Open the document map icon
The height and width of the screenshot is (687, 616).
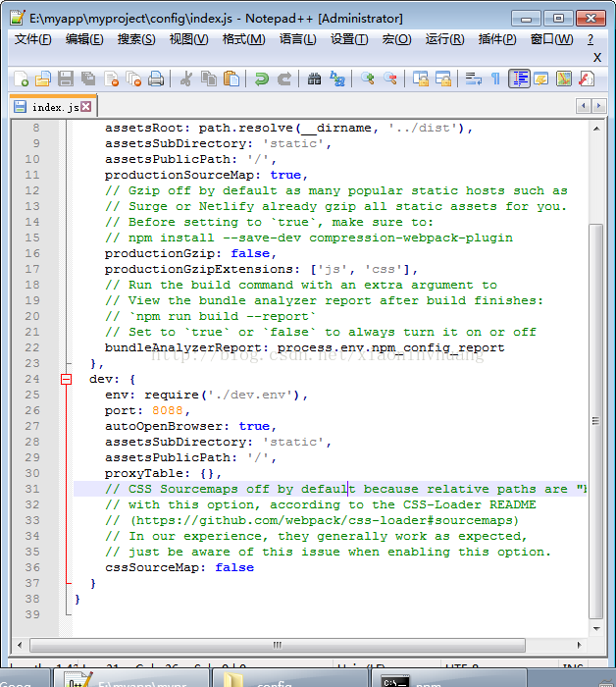(x=564, y=79)
